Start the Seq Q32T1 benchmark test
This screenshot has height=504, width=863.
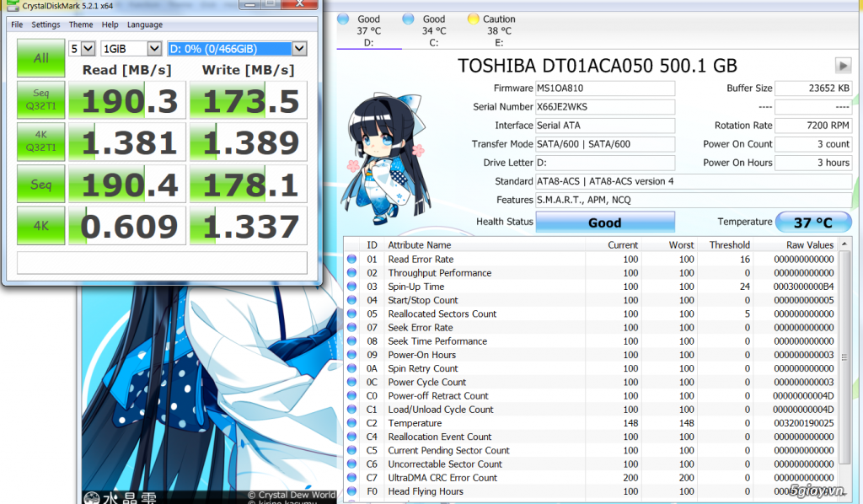[x=40, y=101]
